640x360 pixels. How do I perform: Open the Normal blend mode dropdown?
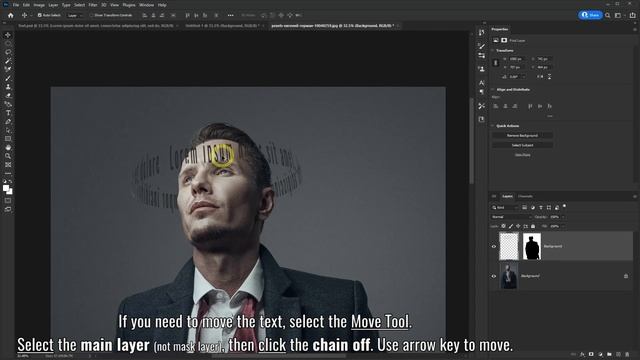click(511, 217)
